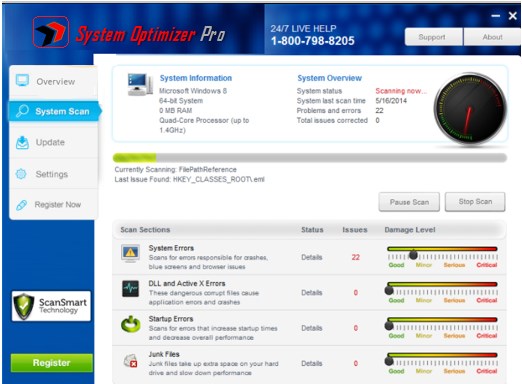Click the System Scan magnifier icon

(22, 111)
